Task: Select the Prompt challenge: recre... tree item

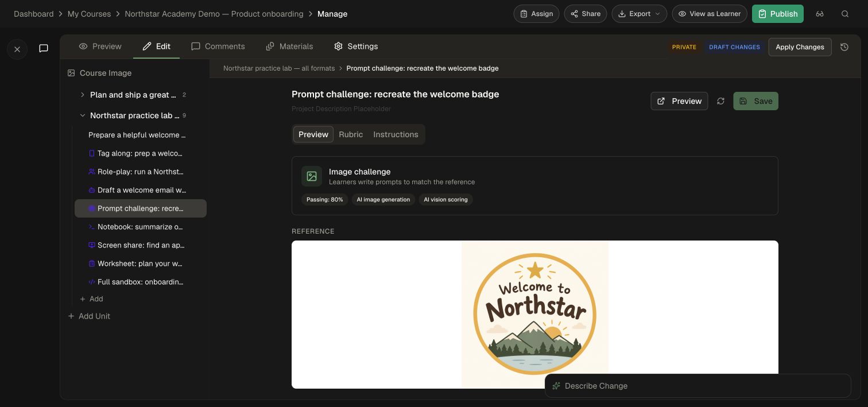Action: (x=141, y=208)
